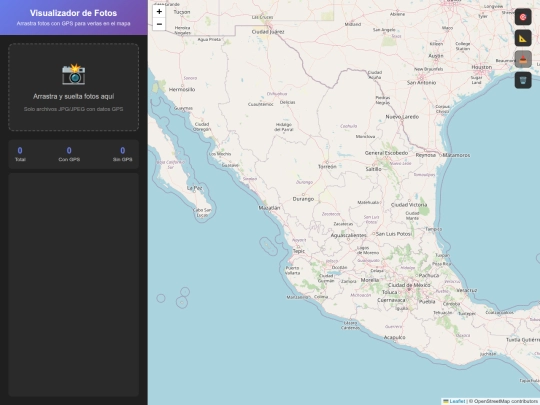Open the Leaflet attribution link
The height and width of the screenshot is (405, 540).
pos(457,401)
